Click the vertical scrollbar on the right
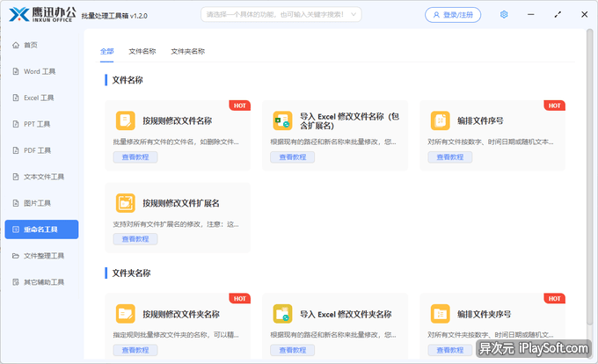 pyautogui.click(x=589, y=175)
